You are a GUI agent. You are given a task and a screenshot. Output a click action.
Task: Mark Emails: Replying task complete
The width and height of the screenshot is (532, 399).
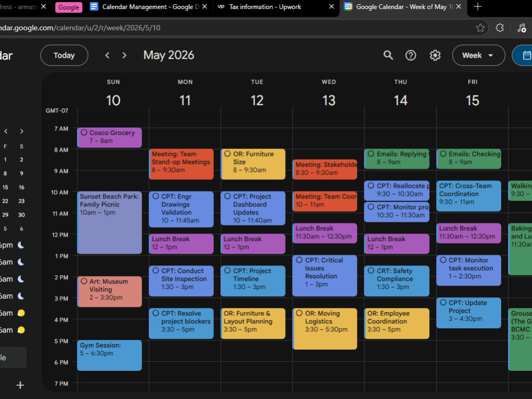(x=371, y=154)
